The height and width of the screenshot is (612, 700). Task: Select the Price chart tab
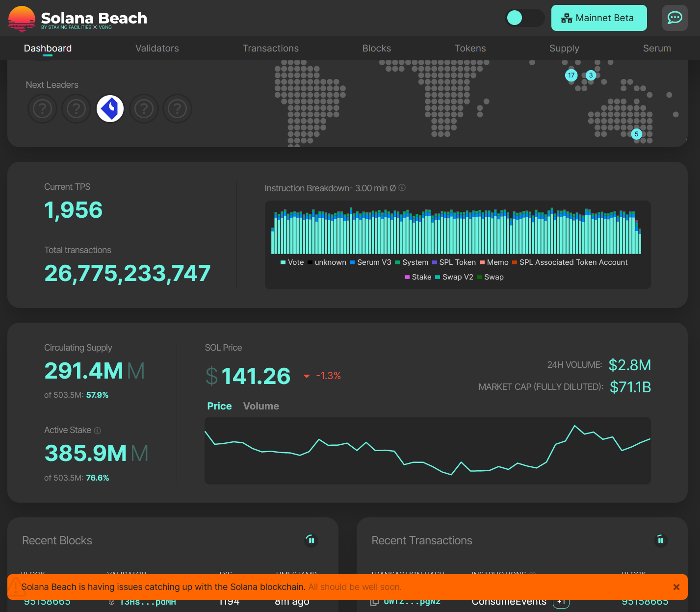point(219,406)
